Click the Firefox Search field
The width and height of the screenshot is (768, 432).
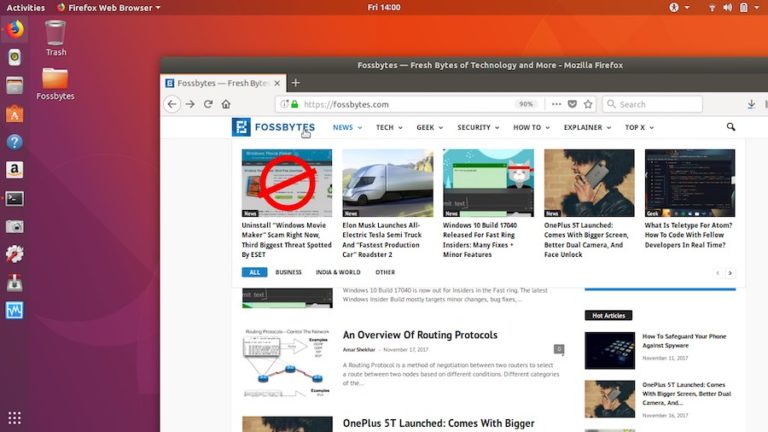[652, 104]
